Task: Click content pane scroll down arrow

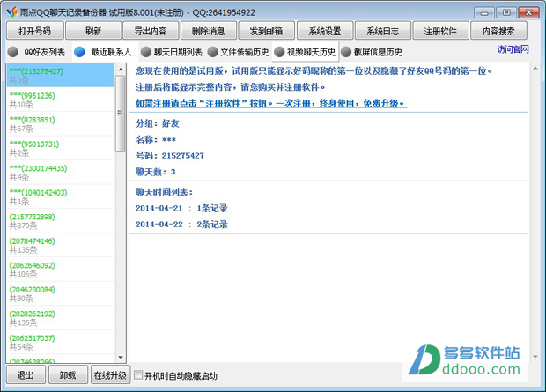Action: point(535,357)
